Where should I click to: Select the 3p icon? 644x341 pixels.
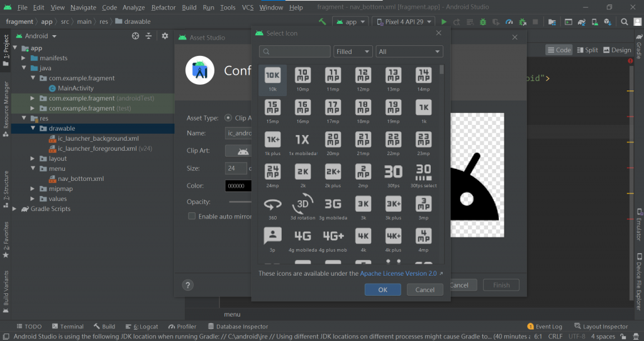(x=273, y=241)
